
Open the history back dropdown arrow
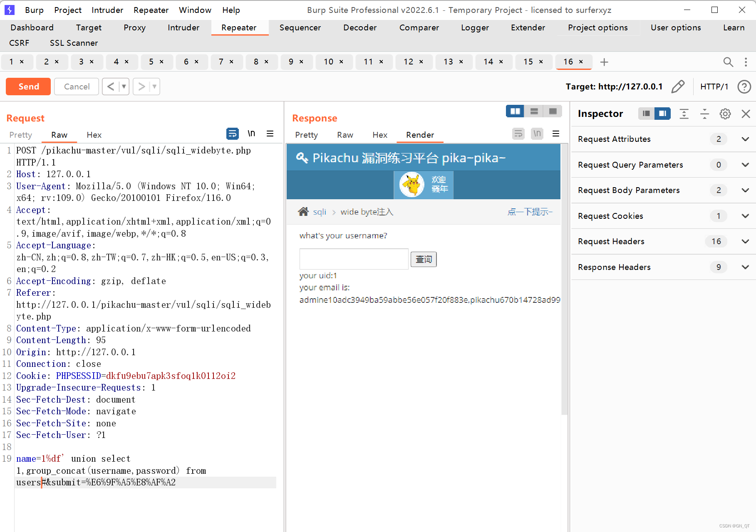pyautogui.click(x=124, y=87)
